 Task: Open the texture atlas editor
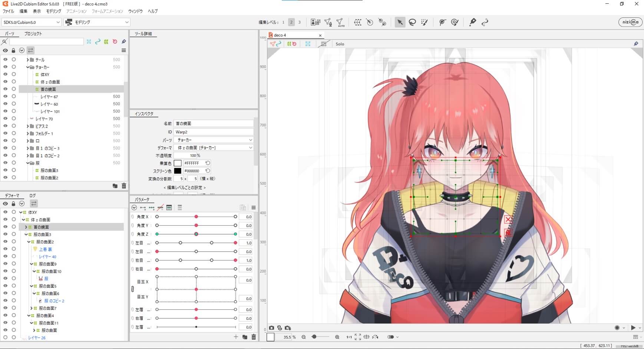316,22
